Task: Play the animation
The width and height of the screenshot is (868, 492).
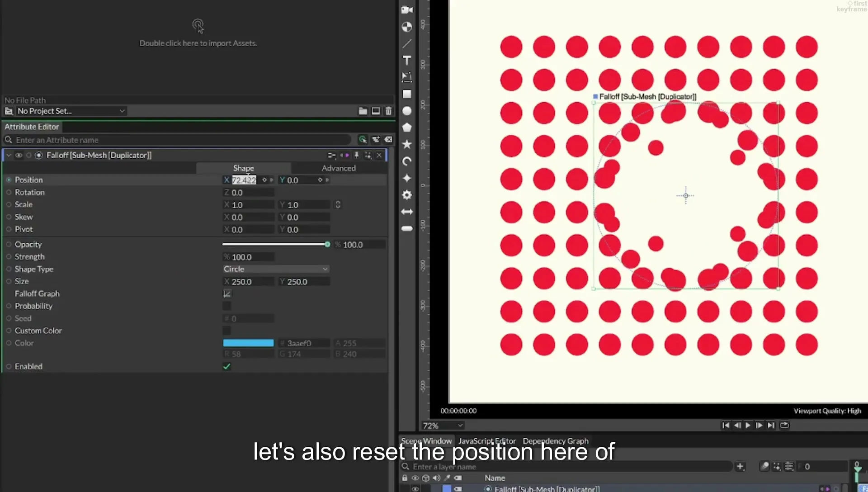Action: [x=748, y=425]
